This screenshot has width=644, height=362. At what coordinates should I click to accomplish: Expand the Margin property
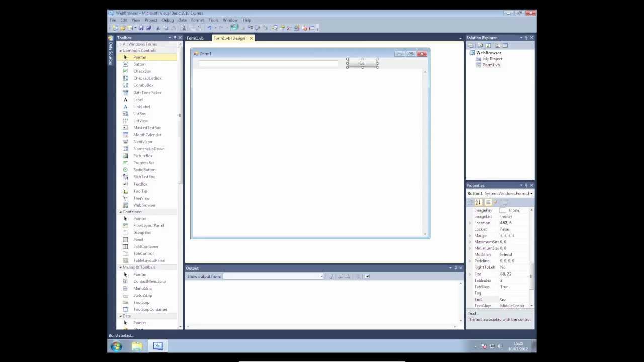[x=470, y=236]
